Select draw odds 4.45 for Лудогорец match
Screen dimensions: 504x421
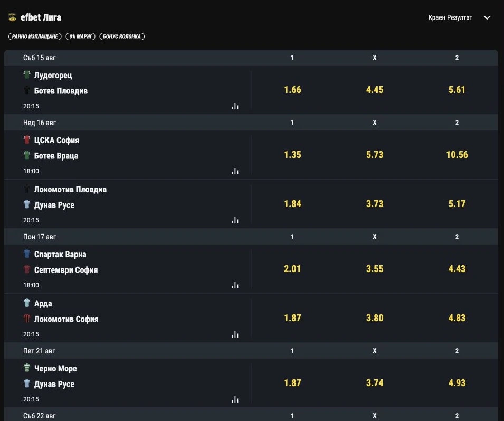point(375,90)
